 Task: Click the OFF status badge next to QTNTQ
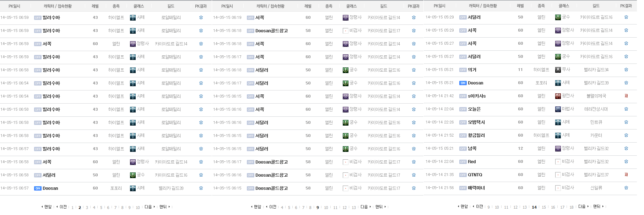click(x=462, y=175)
